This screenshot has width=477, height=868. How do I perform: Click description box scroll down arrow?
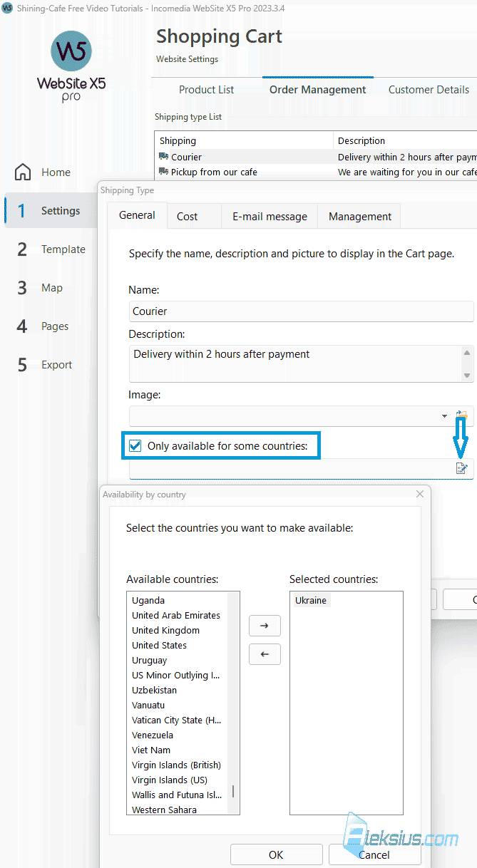[x=467, y=375]
